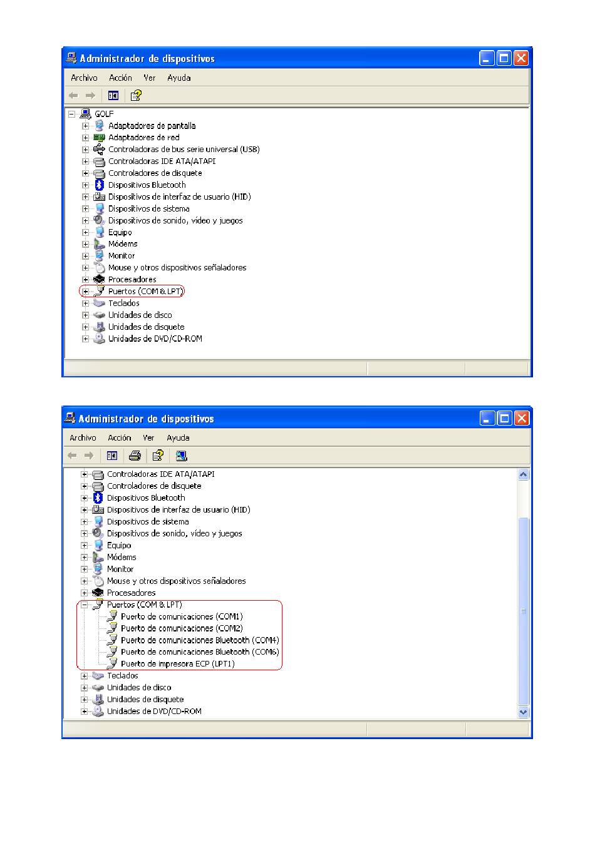Click Forward arrow in bottom window toolbar
The width and height of the screenshot is (595, 868).
coord(89,456)
